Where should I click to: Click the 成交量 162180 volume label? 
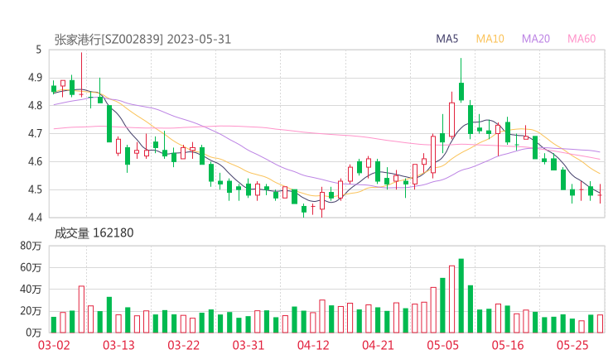pyautogui.click(x=94, y=233)
